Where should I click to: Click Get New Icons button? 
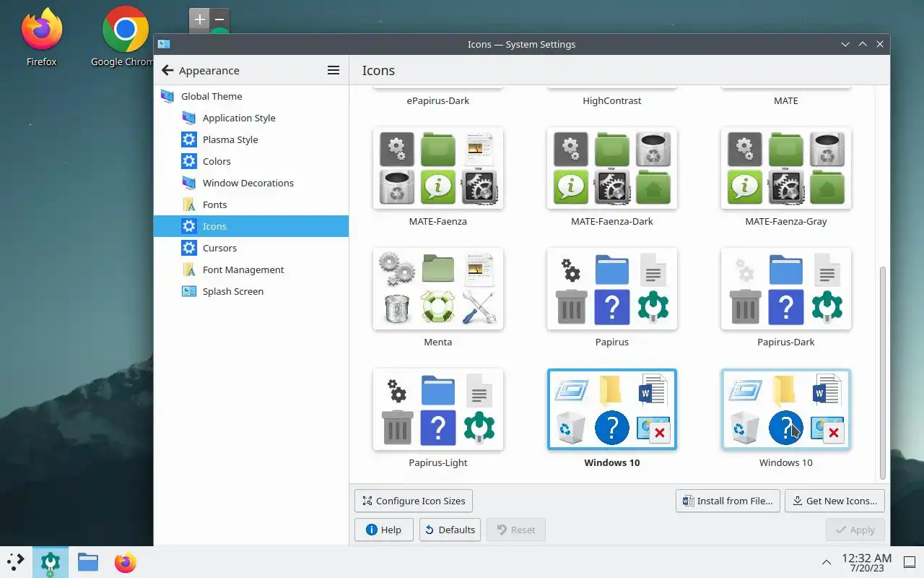point(834,501)
